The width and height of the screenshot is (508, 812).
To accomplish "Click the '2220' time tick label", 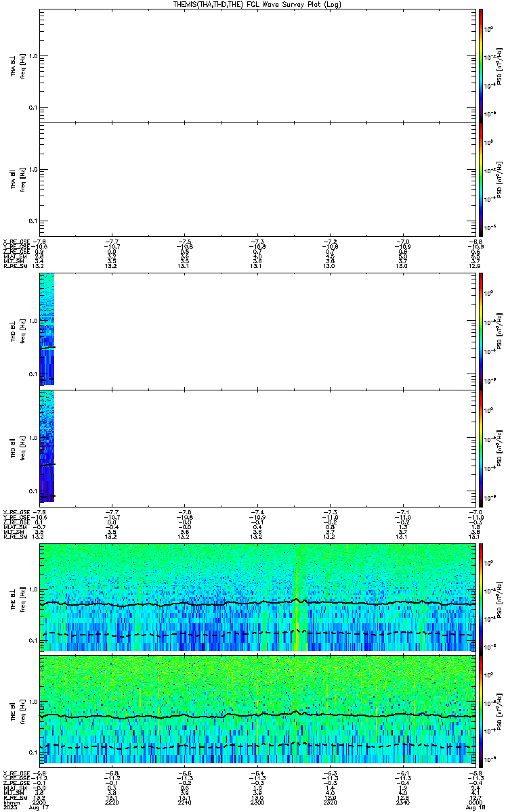I will point(112,802).
